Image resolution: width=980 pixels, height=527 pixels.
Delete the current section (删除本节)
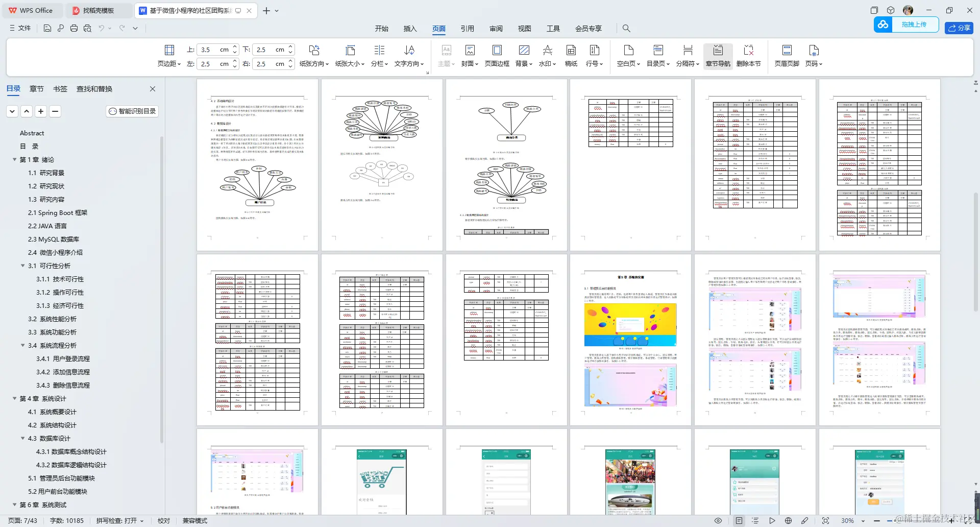[x=749, y=56]
